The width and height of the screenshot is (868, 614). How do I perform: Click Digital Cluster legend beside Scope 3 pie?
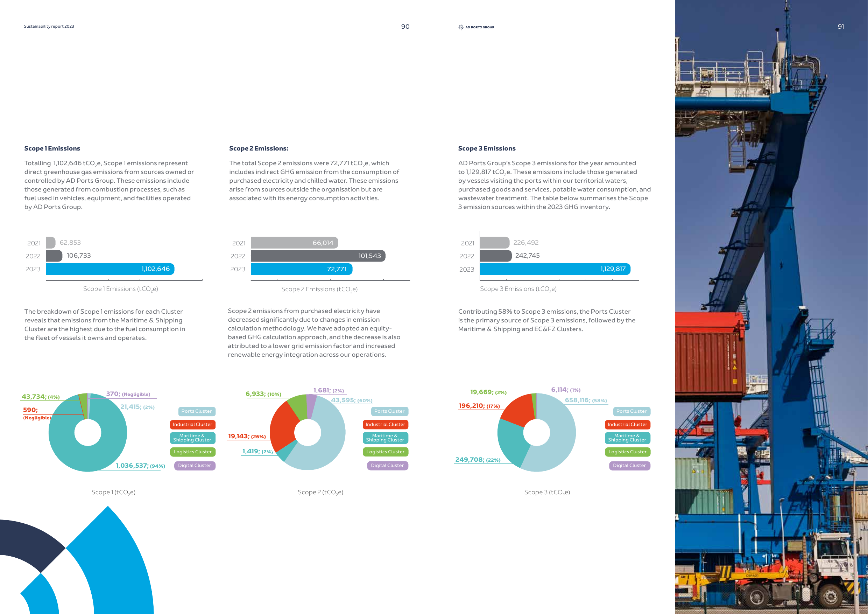[x=629, y=465]
